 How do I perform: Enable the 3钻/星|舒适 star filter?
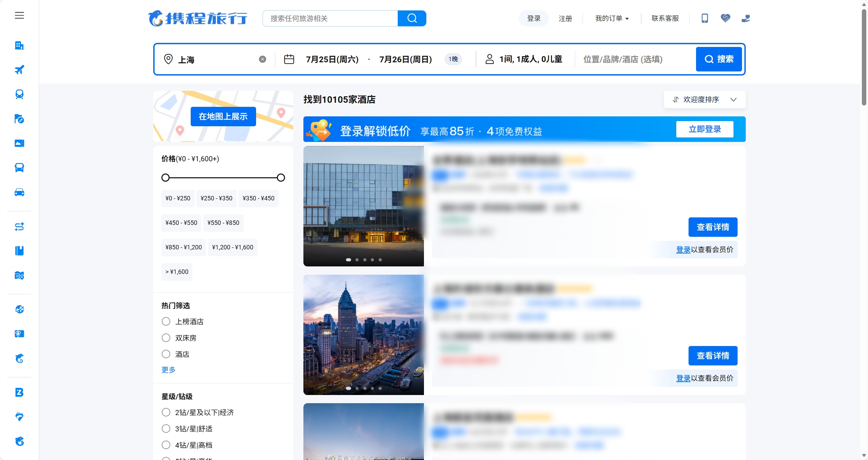(187, 429)
